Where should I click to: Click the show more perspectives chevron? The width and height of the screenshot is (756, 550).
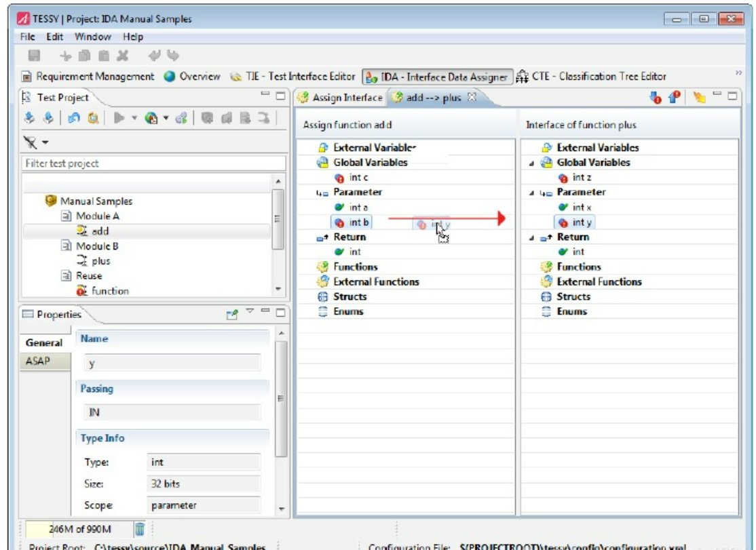(x=738, y=73)
